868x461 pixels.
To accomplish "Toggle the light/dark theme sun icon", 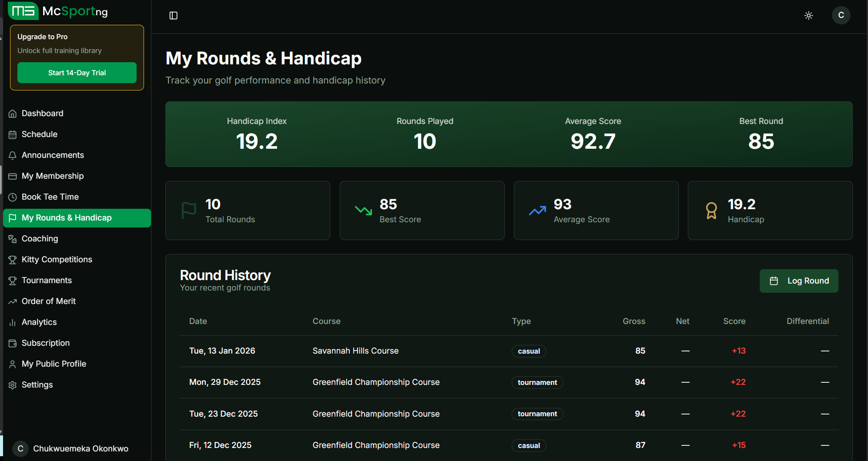I will (808, 15).
